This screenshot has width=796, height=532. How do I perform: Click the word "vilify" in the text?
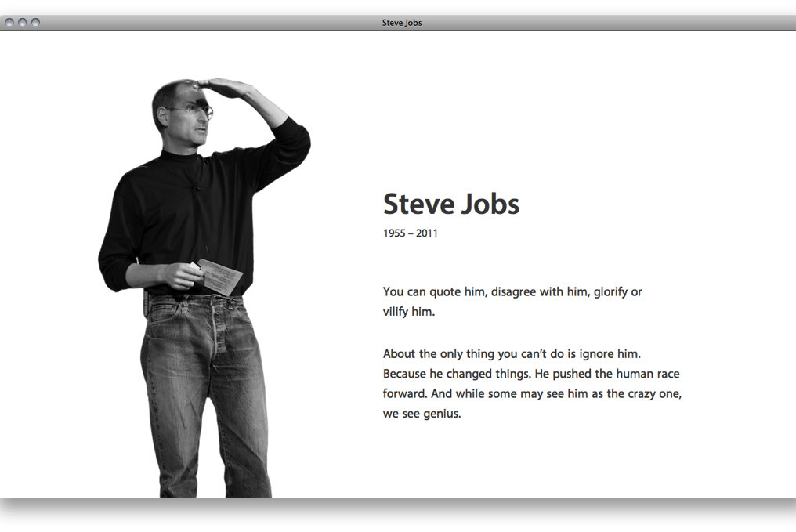click(397, 311)
